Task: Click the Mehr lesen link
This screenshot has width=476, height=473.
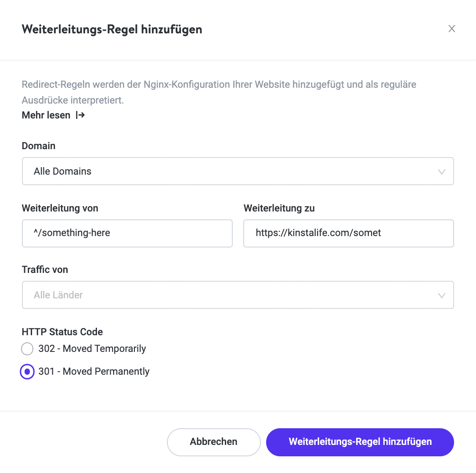Action: tap(46, 115)
